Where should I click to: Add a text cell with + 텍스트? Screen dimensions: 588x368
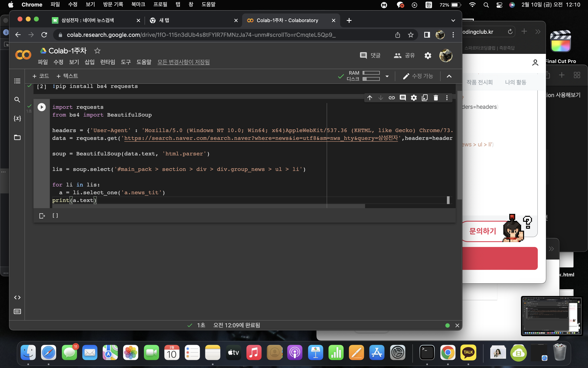[x=67, y=76]
